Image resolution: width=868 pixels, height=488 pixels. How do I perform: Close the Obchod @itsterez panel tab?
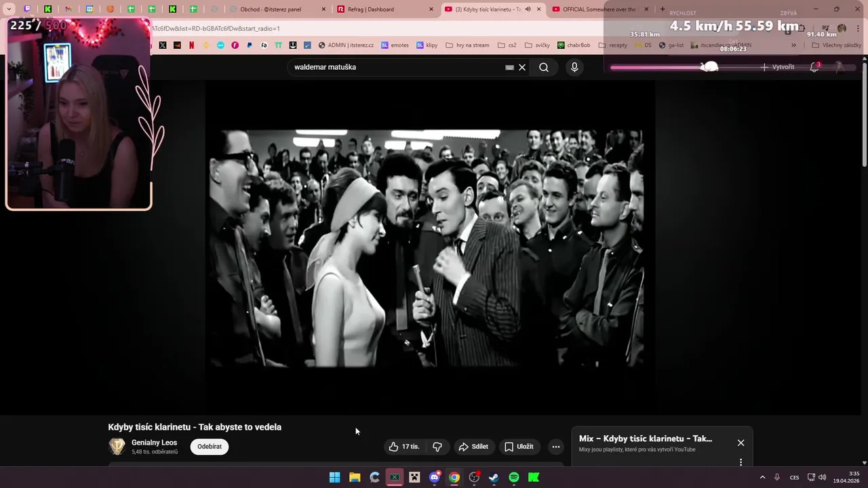click(x=323, y=9)
